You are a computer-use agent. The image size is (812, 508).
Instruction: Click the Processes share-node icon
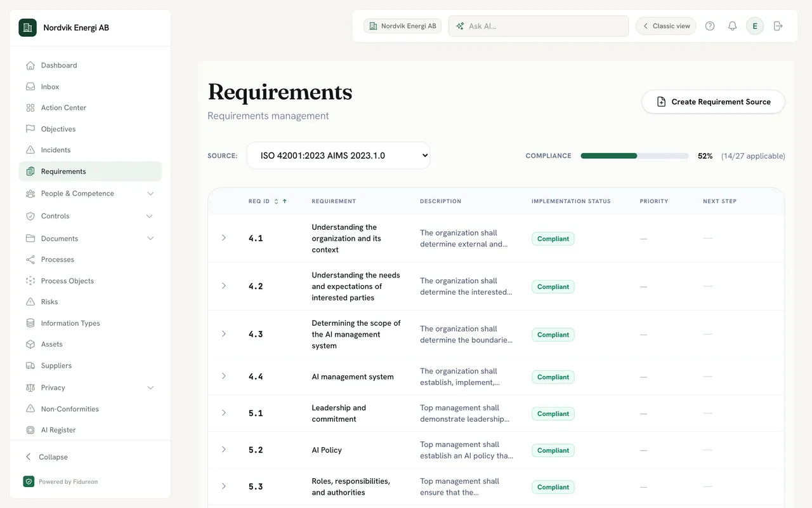tap(30, 260)
